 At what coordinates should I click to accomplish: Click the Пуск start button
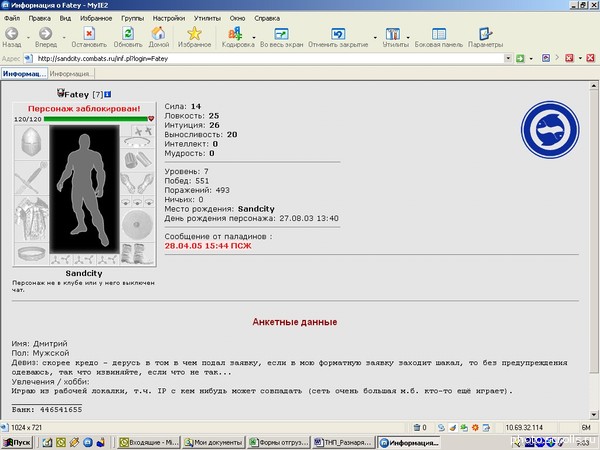point(18,442)
